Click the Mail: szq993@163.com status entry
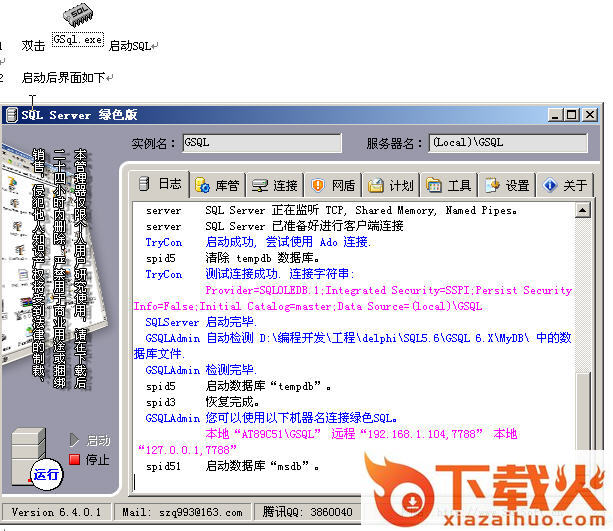The width and height of the screenshot is (613, 531). 182,512
